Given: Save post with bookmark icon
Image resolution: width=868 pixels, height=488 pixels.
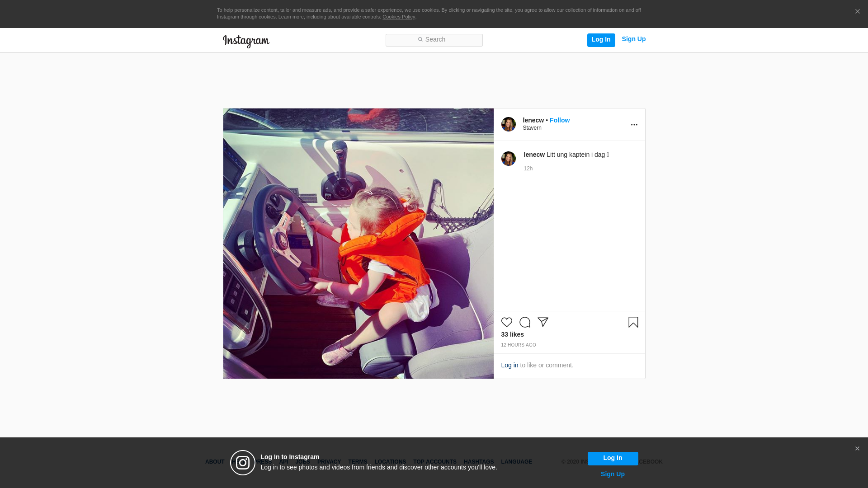Looking at the screenshot, I should (633, 322).
